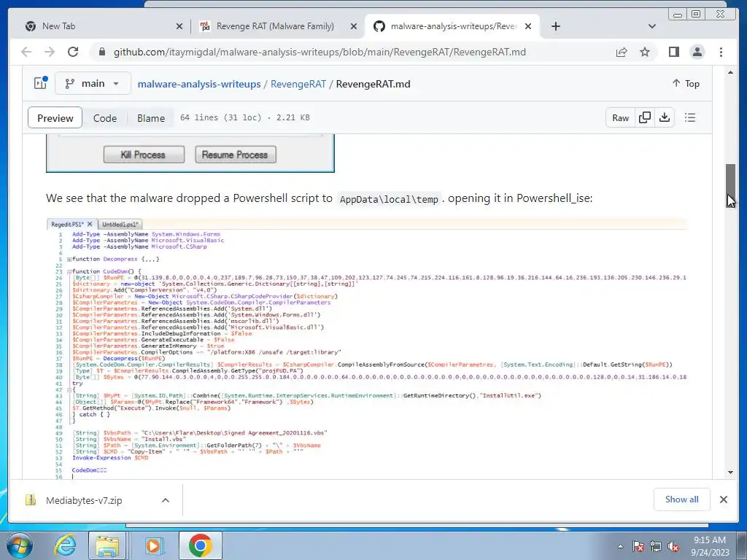The image size is (747, 560).
Task: Open the network status tray icon
Action: click(x=656, y=546)
